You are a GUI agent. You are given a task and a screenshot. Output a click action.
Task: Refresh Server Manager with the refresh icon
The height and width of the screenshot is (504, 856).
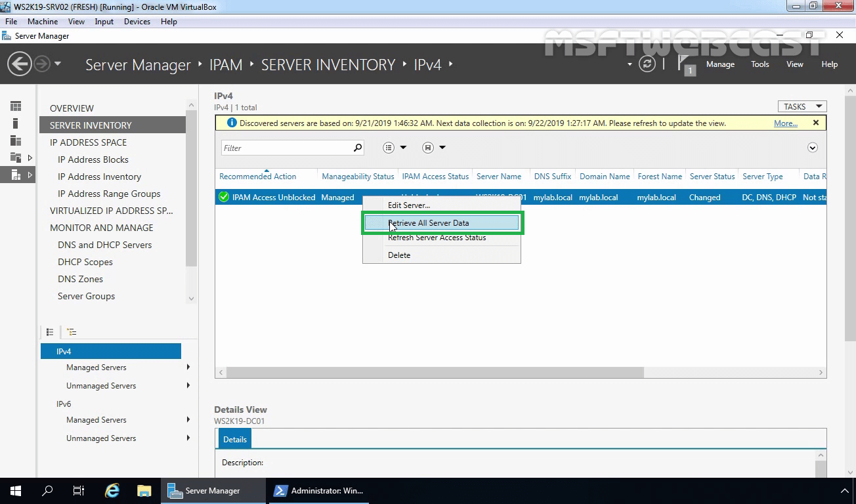[x=647, y=64]
